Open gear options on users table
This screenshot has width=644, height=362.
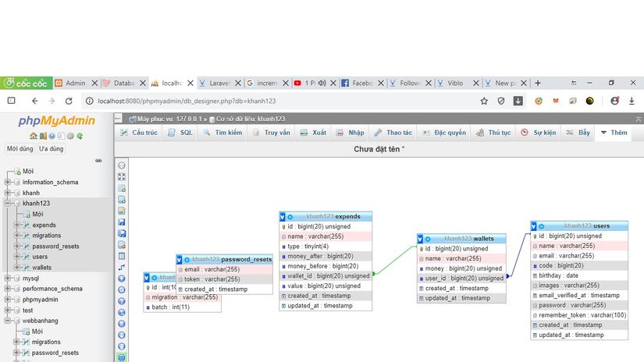(x=541, y=226)
